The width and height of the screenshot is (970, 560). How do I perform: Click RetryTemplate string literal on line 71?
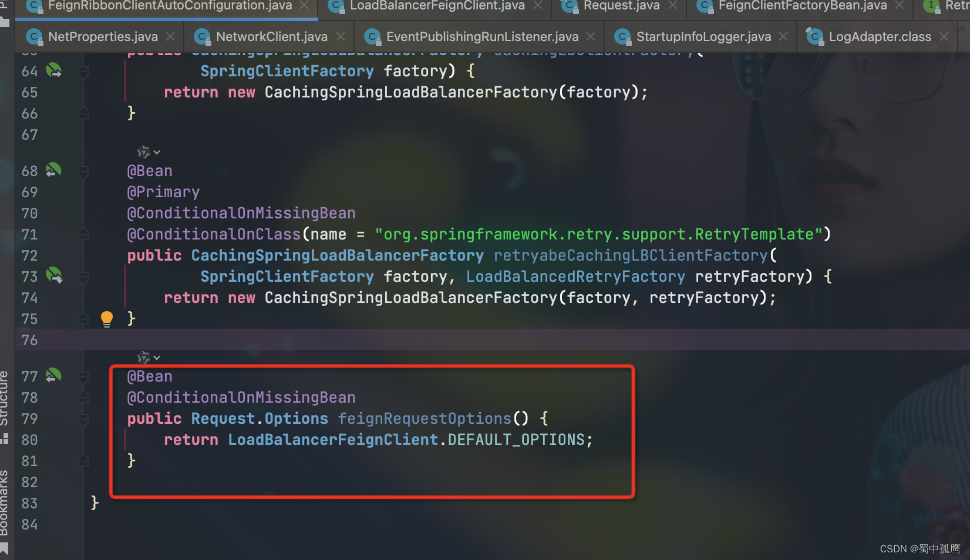598,234
